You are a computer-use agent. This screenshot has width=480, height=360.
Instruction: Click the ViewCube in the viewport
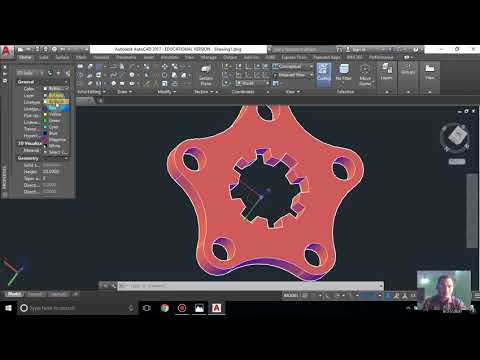point(457,136)
